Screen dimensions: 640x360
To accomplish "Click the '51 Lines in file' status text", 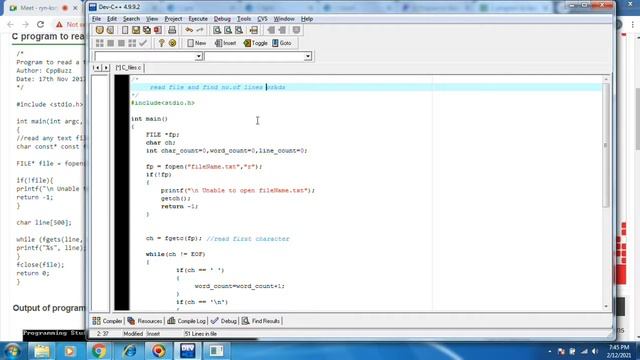I will tap(200, 334).
